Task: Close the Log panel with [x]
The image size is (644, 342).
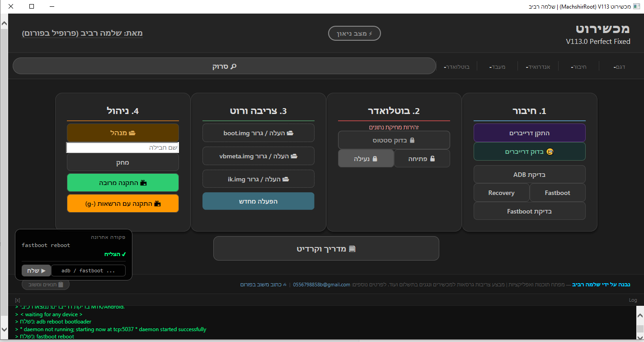Action: (17, 300)
